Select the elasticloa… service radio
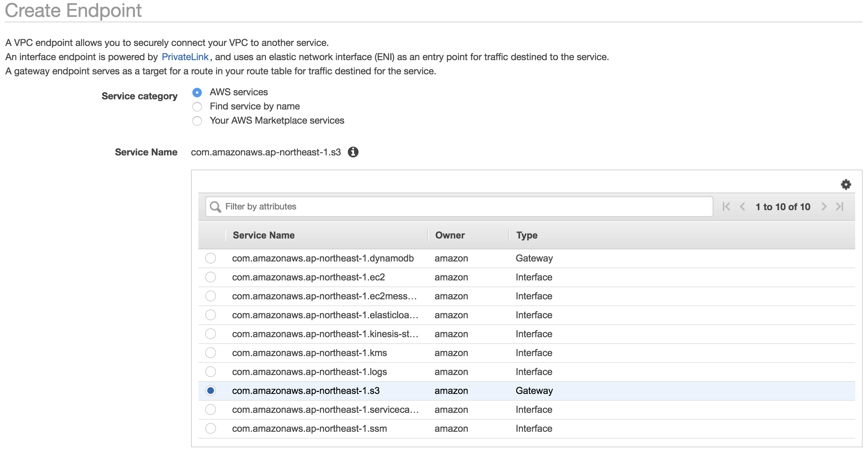This screenshot has height=450, width=868. tap(211, 315)
